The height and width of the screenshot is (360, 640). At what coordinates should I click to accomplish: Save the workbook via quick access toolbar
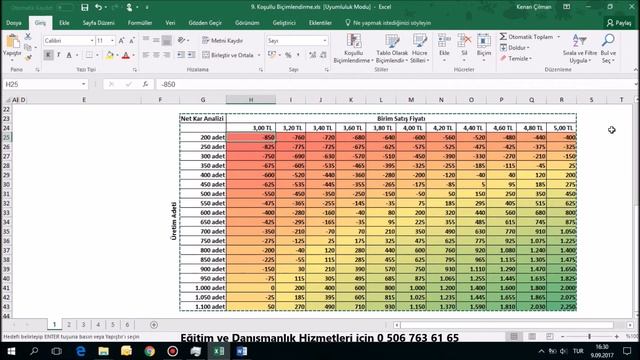[84, 7]
